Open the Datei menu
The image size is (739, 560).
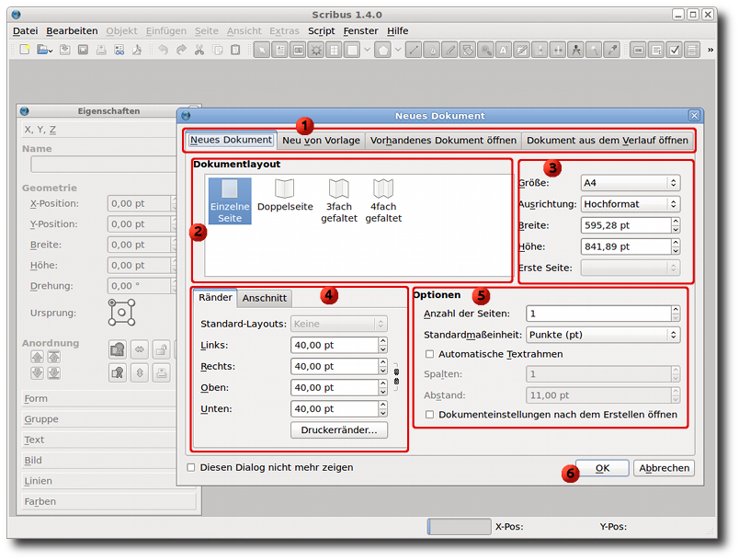click(x=25, y=31)
